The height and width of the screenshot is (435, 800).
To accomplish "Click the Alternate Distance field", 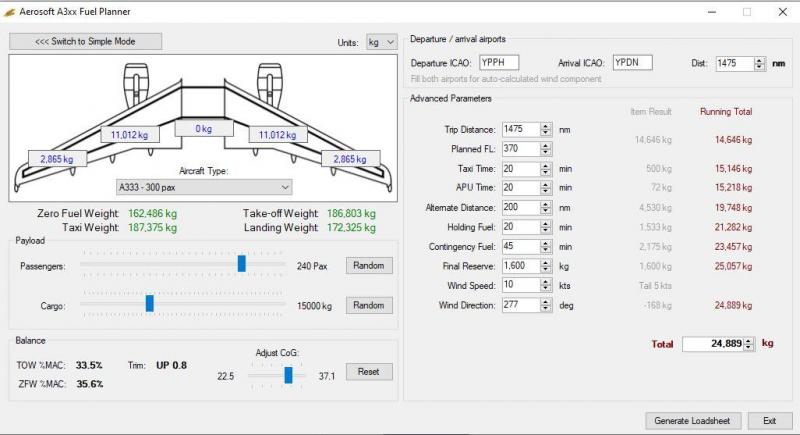I will point(521,208).
